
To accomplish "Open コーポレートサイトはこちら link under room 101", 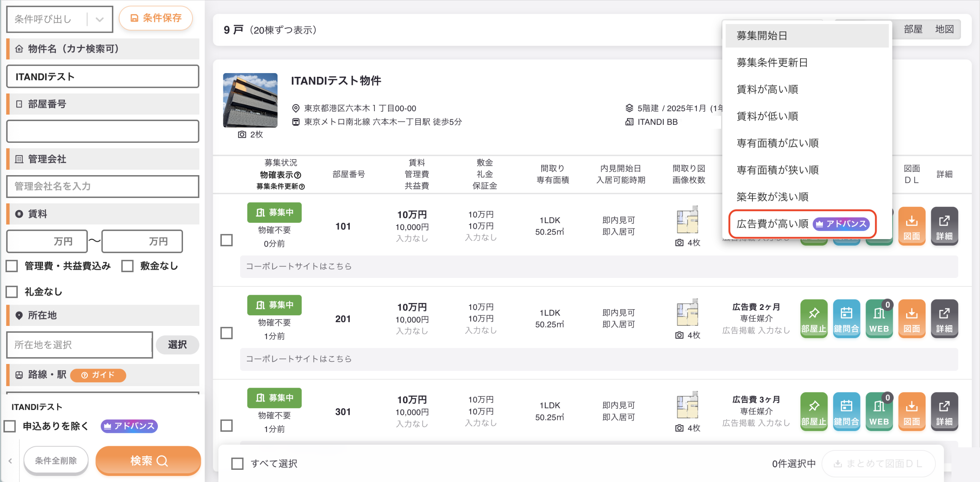I will point(299,266).
